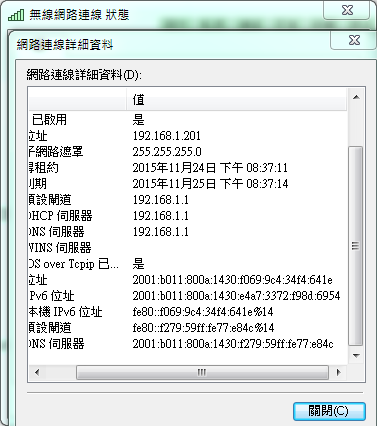Select DNS value 2001:b011:800a:1430:f279:59ff:fe77:e84c

[x=233, y=344]
